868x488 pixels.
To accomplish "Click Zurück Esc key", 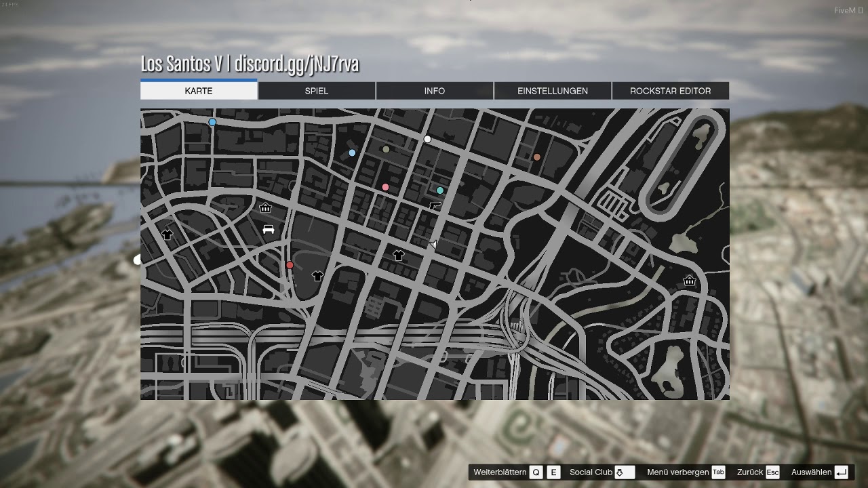I will click(772, 472).
